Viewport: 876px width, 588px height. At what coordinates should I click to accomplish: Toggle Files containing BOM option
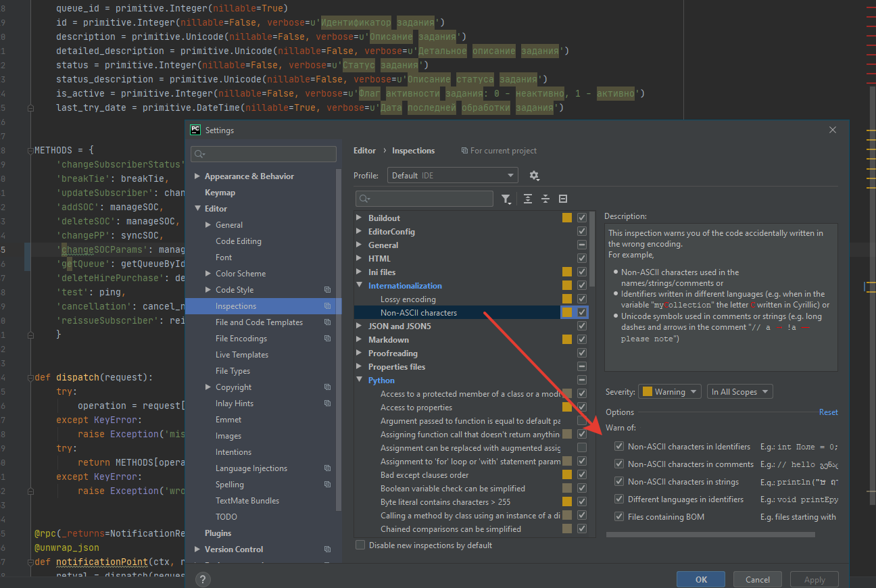[x=619, y=517]
